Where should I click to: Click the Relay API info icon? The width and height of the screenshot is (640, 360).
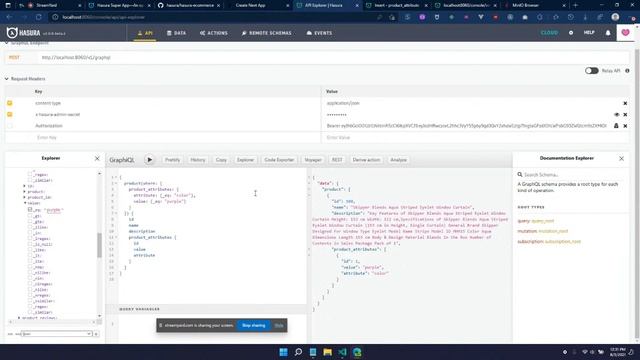627,71
